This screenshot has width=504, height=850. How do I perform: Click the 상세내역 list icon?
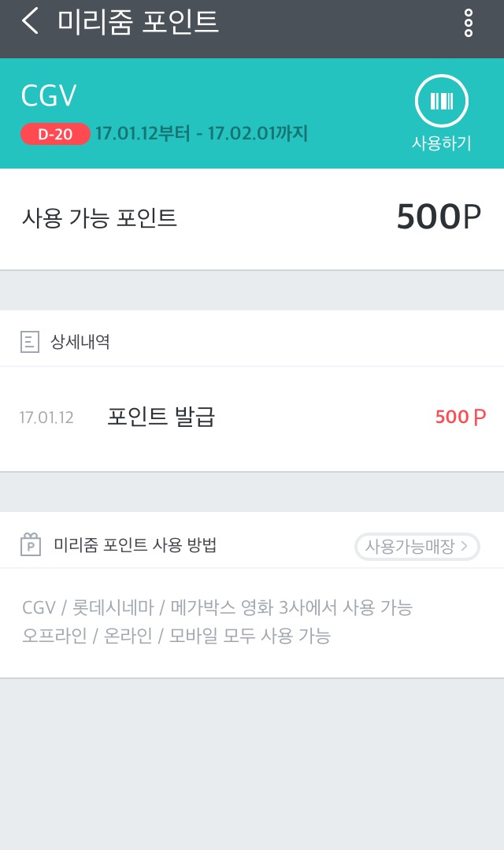30,342
